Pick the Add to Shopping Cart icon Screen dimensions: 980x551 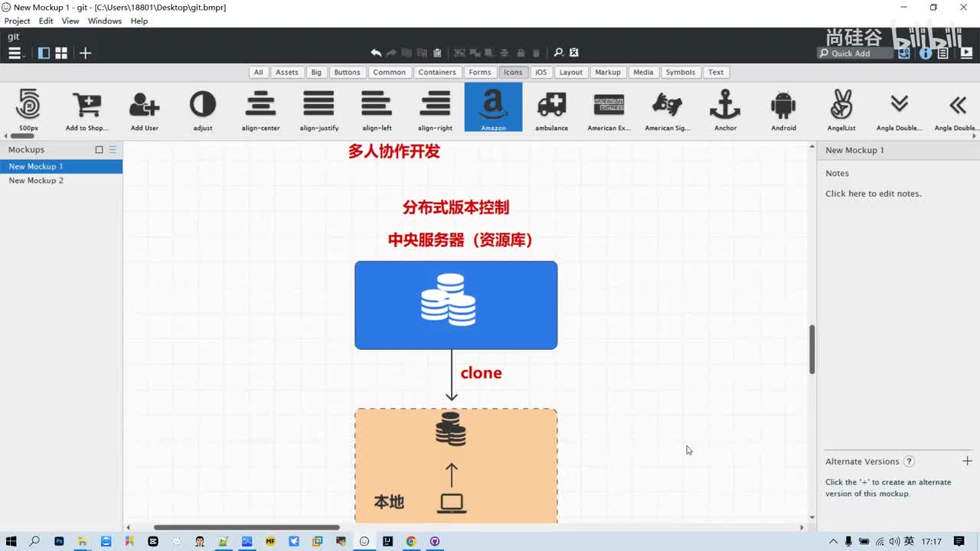(87, 109)
